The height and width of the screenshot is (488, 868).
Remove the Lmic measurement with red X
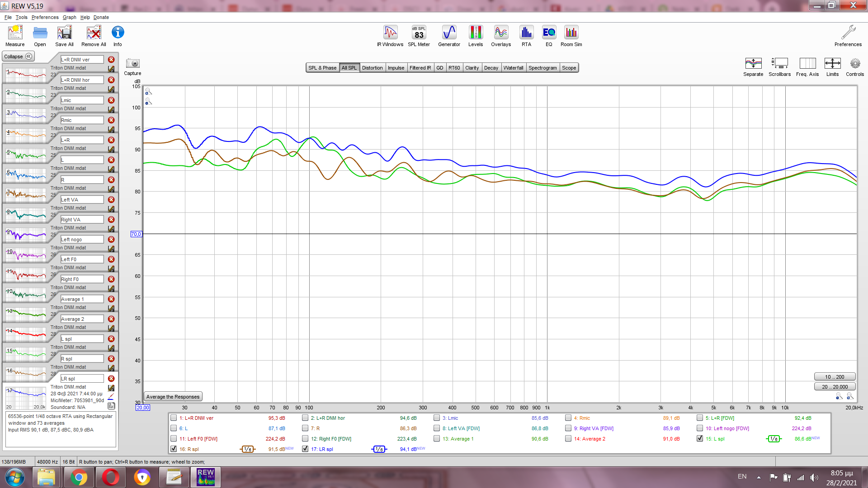(111, 100)
